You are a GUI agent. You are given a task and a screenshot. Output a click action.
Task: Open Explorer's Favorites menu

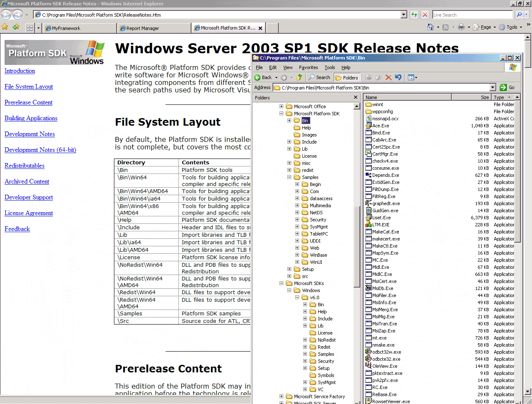[x=308, y=67]
